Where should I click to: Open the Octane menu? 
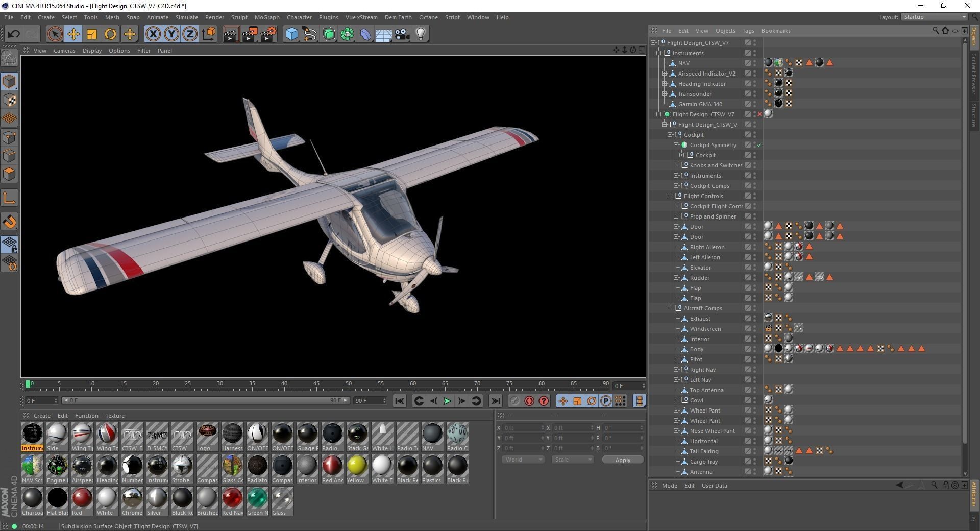tap(428, 17)
